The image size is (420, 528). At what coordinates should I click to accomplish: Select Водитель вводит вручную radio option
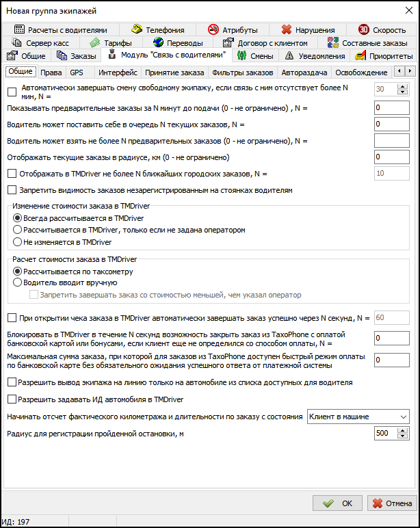click(x=18, y=282)
